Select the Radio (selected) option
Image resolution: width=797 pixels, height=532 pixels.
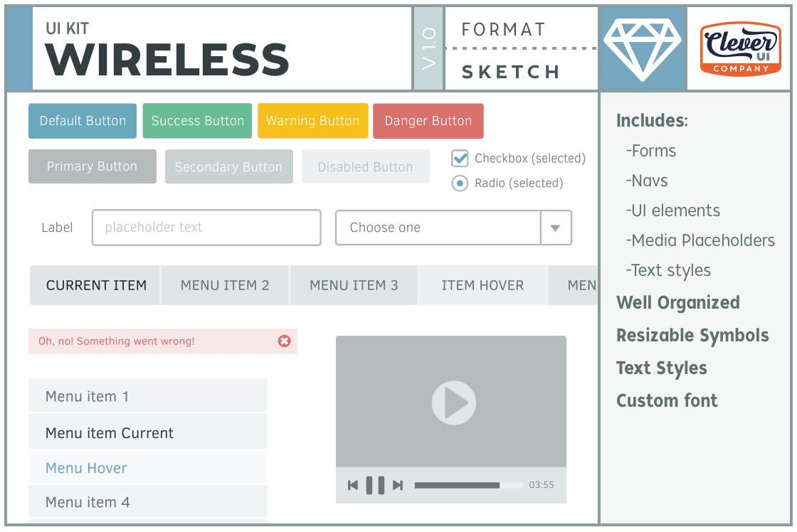460,183
